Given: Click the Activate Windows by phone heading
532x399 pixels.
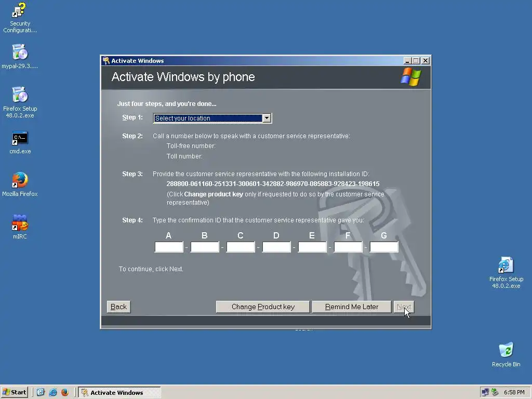Looking at the screenshot, I should point(183,77).
